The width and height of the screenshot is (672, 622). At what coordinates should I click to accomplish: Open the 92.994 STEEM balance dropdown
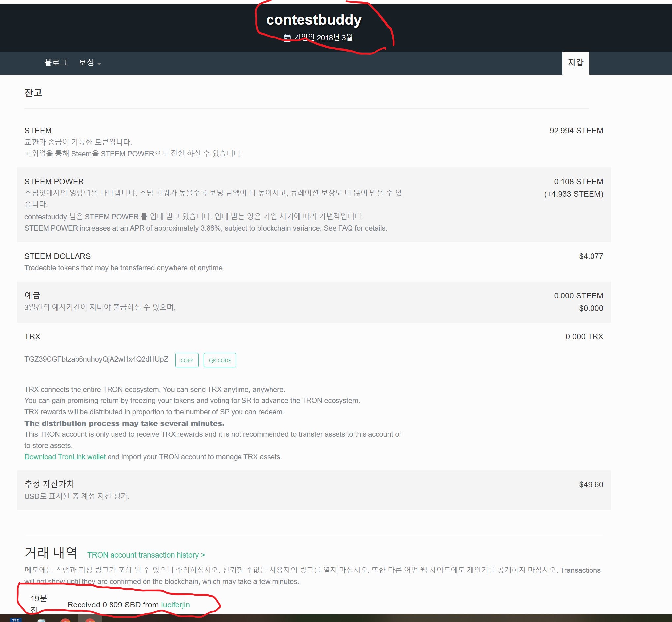click(576, 131)
